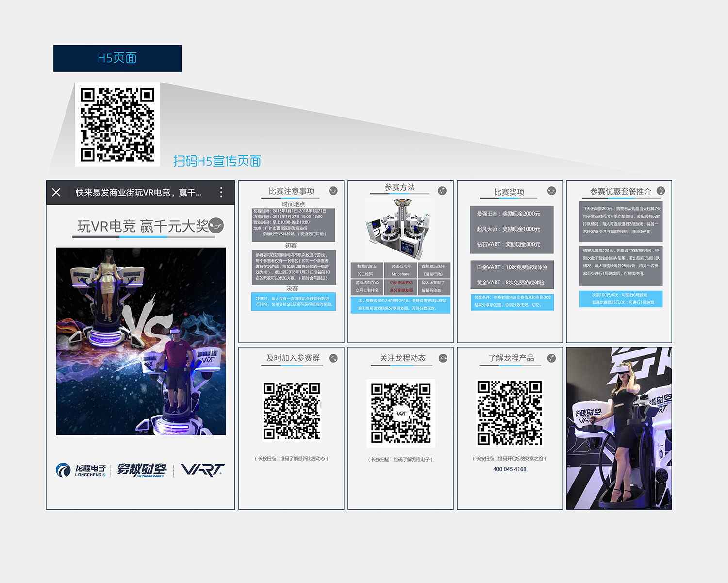
Task: Click the VR versus poster image
Action: click(x=141, y=341)
